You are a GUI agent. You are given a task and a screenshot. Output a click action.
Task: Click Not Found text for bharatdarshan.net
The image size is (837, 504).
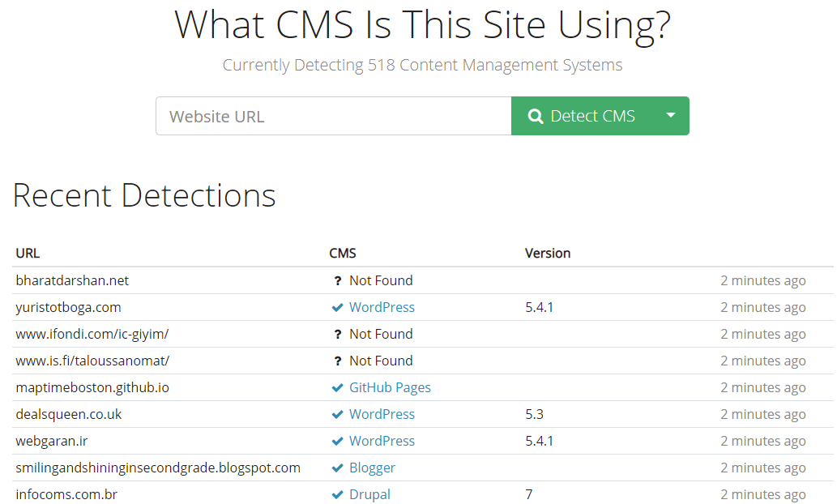tap(381, 280)
